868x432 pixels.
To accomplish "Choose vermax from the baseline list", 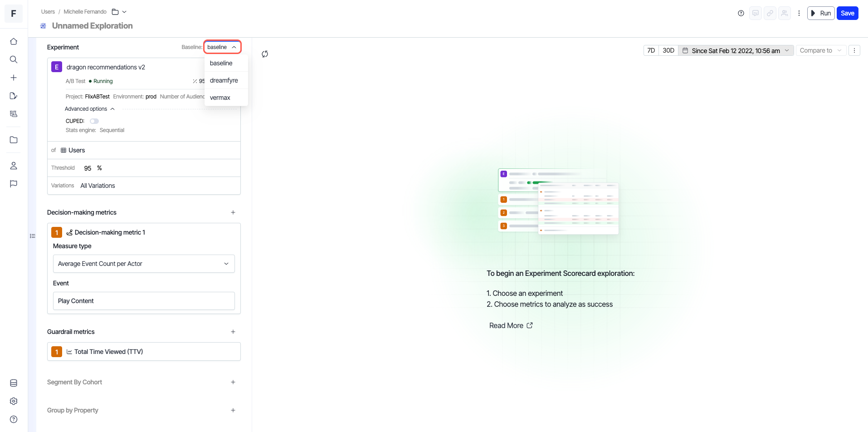I will point(220,98).
